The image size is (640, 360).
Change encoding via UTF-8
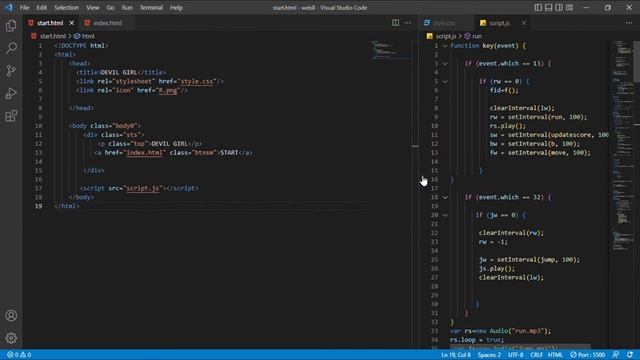(x=515, y=355)
